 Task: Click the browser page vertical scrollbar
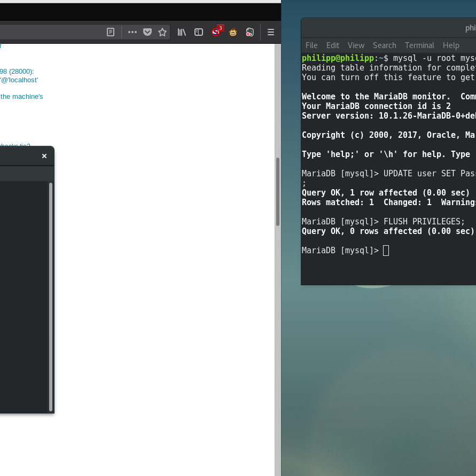[x=277, y=192]
